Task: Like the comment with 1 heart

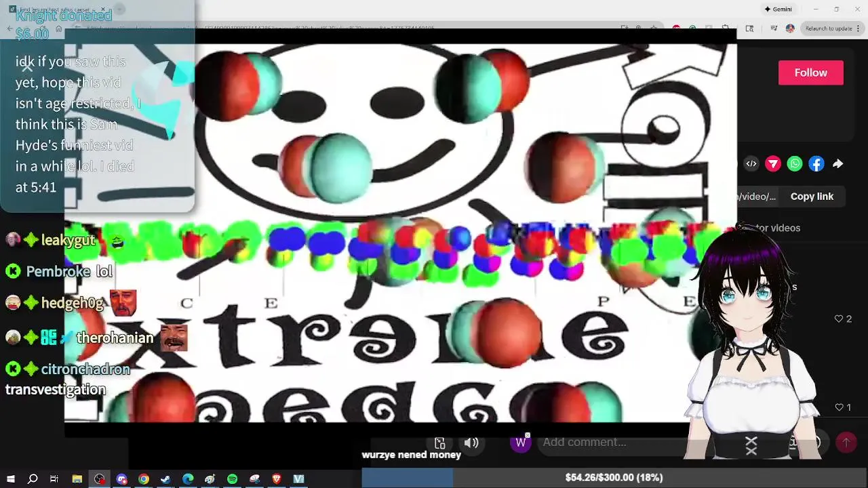Action: (839, 407)
